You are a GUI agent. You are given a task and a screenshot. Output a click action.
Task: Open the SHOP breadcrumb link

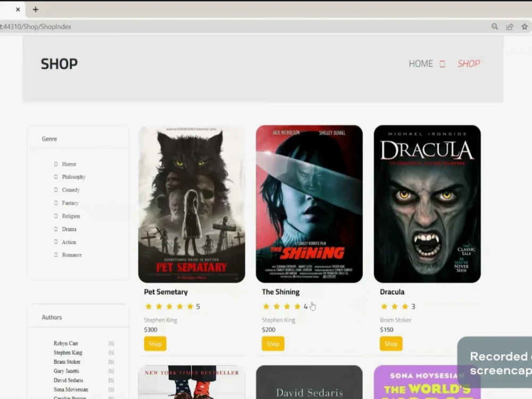[469, 63]
